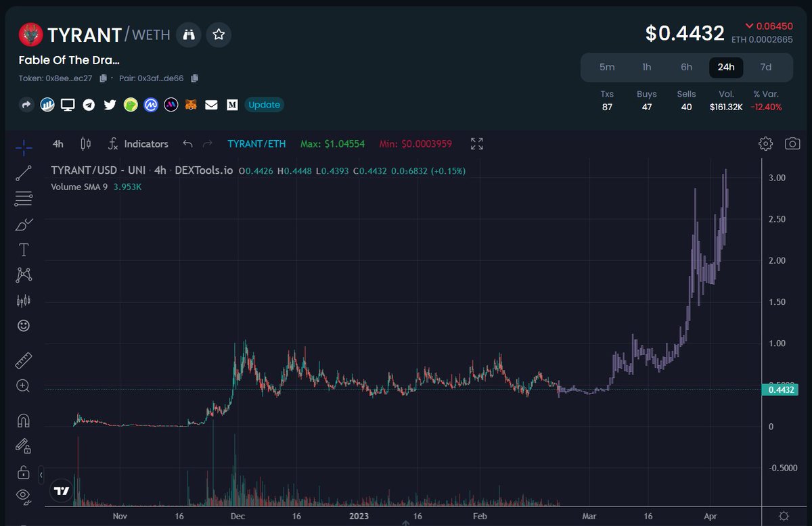Click the Max: $1.04554 label
This screenshot has height=526, width=812.
[x=334, y=144]
